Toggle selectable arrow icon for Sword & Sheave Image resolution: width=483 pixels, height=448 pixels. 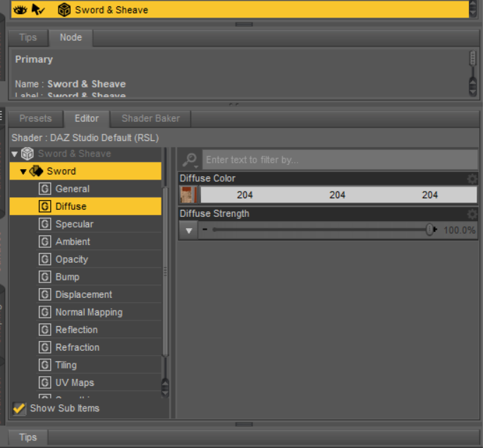(x=38, y=10)
